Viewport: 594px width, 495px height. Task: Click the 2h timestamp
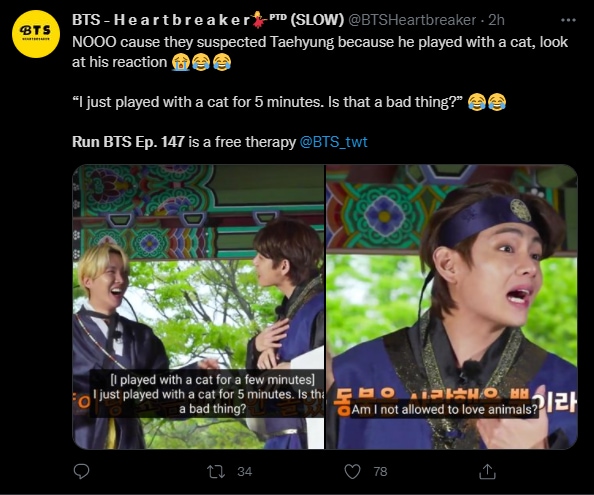tap(496, 20)
